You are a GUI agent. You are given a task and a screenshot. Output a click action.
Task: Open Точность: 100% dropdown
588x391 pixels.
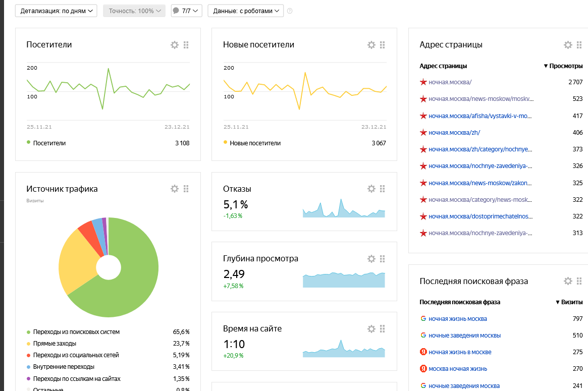(134, 11)
